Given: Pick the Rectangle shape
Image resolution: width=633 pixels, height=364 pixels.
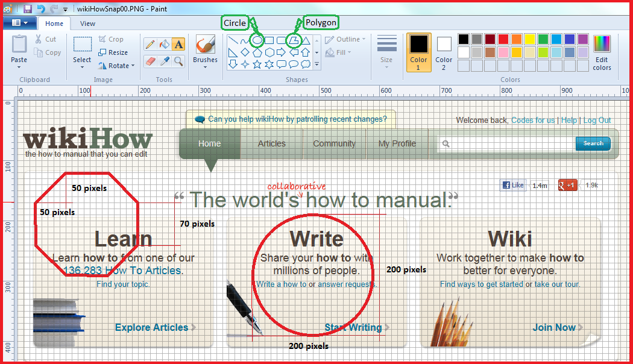Looking at the screenshot, I should [x=269, y=40].
